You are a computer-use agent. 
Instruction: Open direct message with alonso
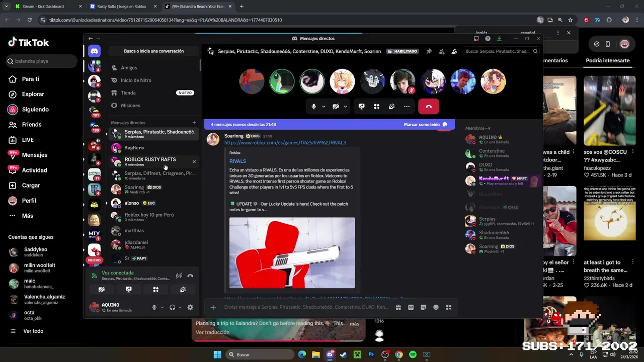(x=153, y=203)
